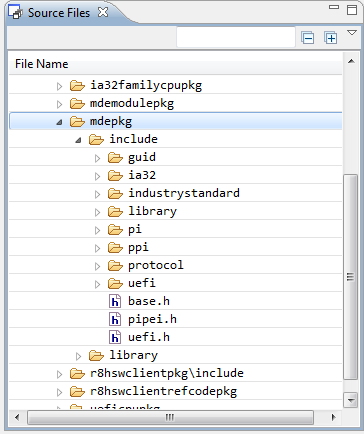Click the ia32 folder icon
The width and height of the screenshot is (364, 434).
115,176
